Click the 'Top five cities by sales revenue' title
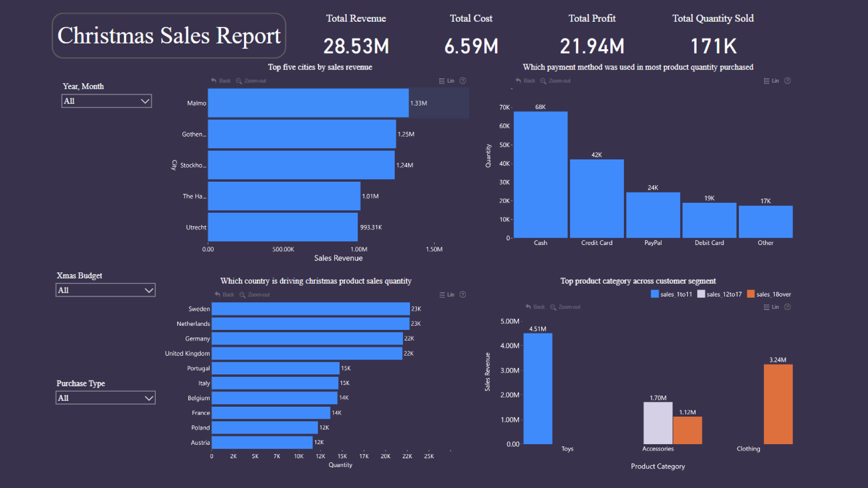868x488 pixels. point(320,67)
